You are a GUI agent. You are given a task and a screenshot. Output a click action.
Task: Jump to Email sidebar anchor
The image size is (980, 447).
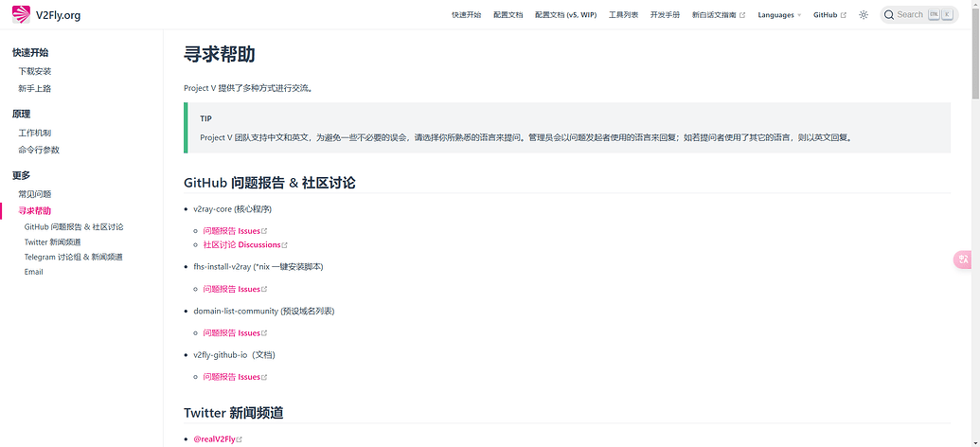[34, 272]
